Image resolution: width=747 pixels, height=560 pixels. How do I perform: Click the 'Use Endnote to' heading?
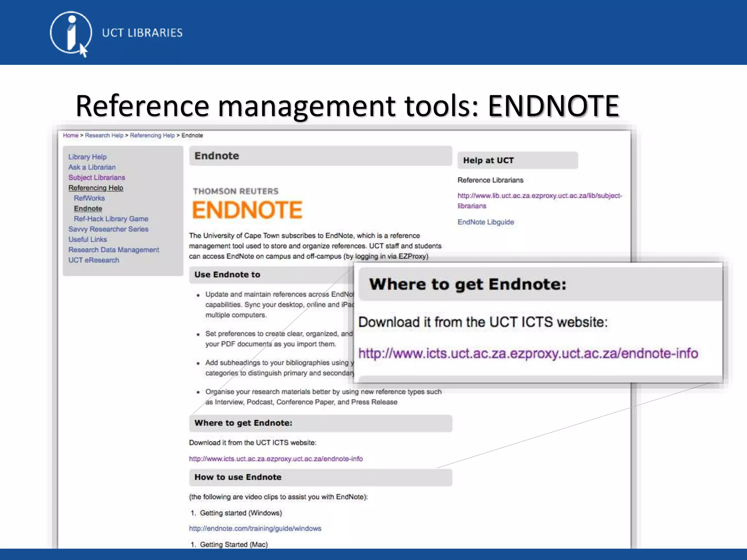[227, 275]
